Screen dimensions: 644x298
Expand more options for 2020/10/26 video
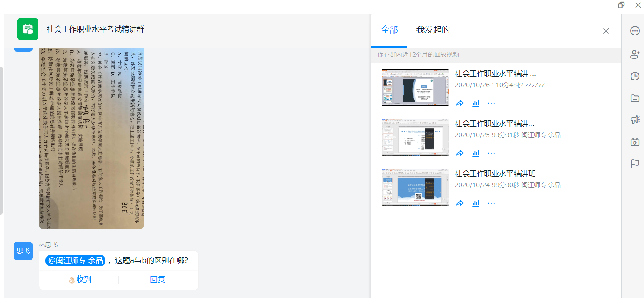(491, 103)
